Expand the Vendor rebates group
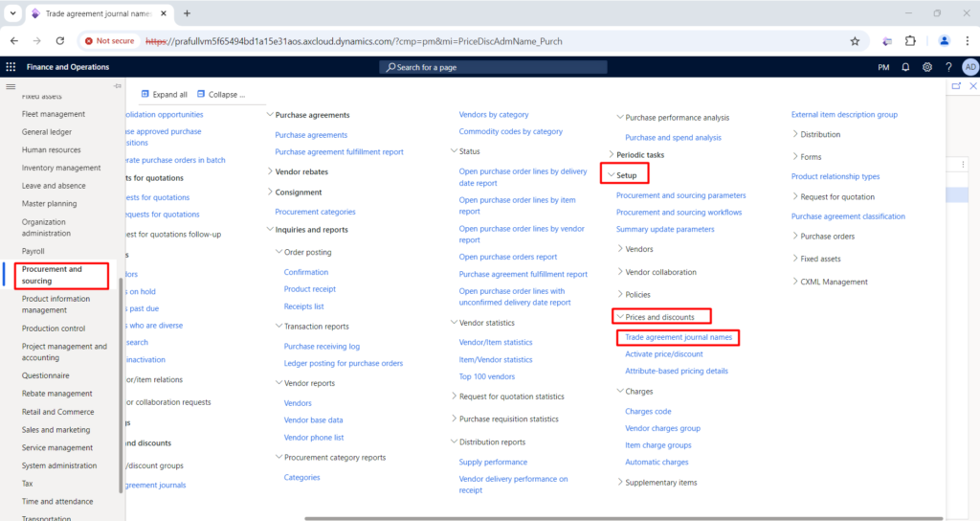The width and height of the screenshot is (980, 521). (270, 171)
